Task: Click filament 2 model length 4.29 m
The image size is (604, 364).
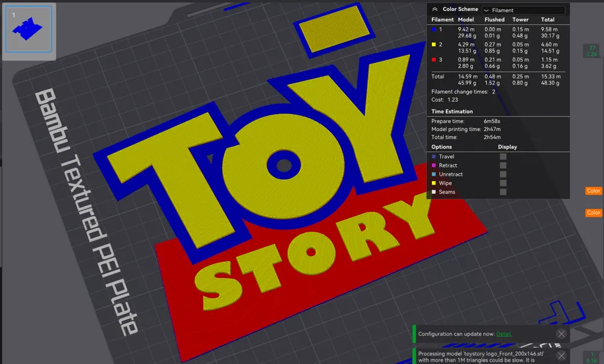Action: tap(466, 45)
